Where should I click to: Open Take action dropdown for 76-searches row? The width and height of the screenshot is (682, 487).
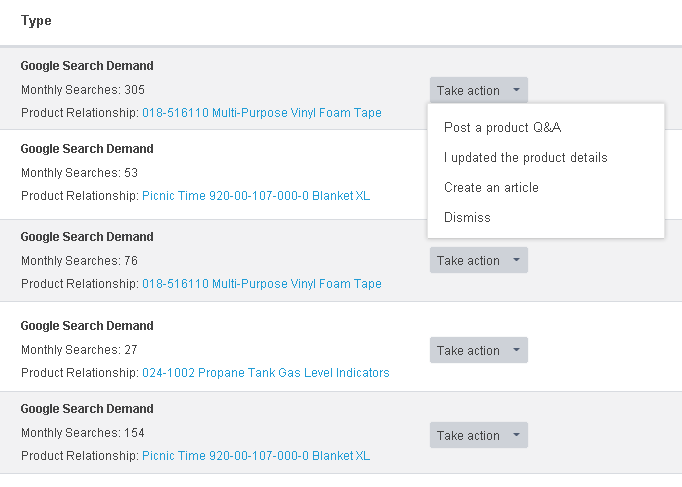point(478,260)
